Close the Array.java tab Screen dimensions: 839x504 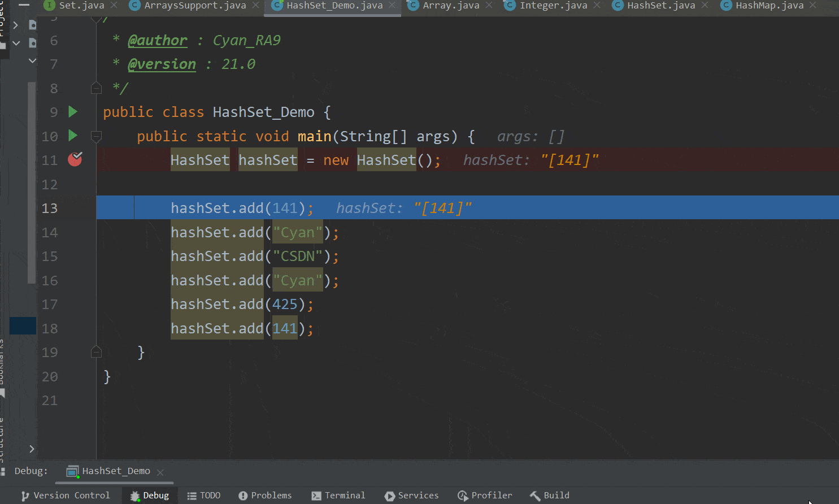(x=489, y=6)
